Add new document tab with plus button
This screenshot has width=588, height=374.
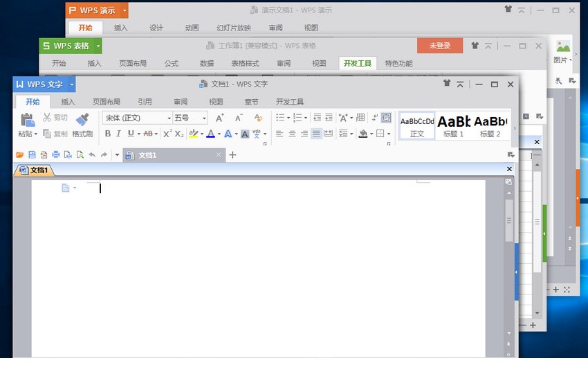click(x=232, y=154)
